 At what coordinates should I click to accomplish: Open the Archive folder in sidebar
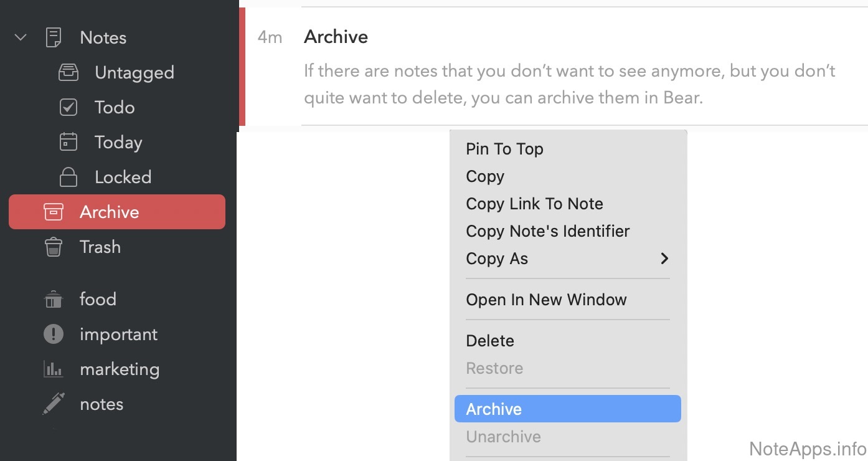click(110, 212)
